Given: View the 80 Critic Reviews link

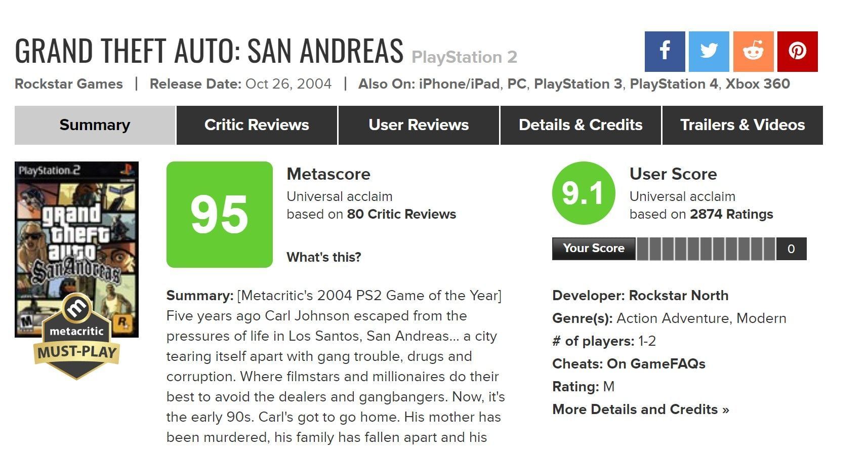Looking at the screenshot, I should (x=401, y=214).
